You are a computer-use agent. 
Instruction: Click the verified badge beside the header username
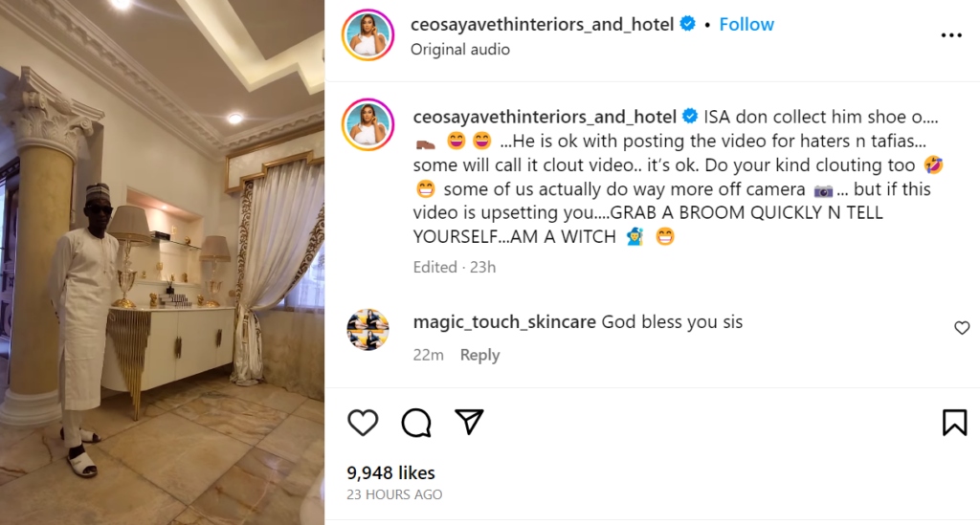point(687,25)
